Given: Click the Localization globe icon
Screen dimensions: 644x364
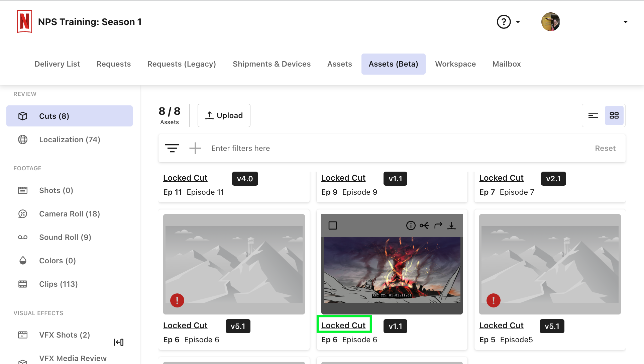Looking at the screenshot, I should 23,140.
